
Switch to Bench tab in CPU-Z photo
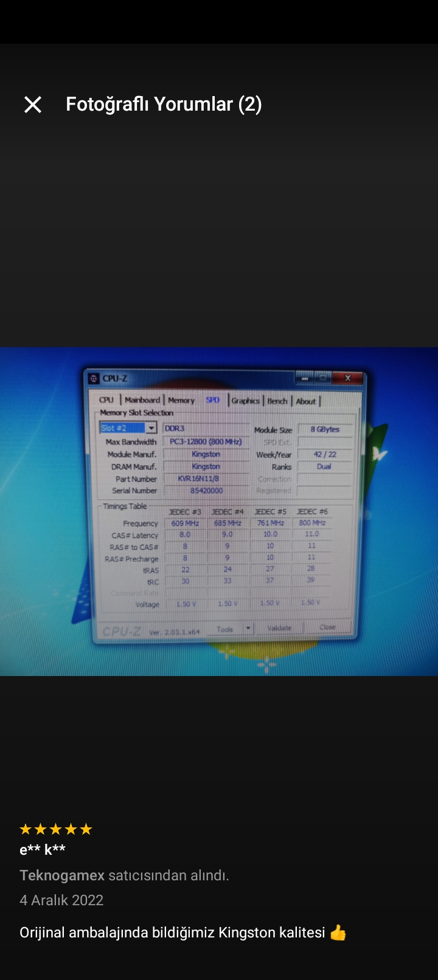277,401
